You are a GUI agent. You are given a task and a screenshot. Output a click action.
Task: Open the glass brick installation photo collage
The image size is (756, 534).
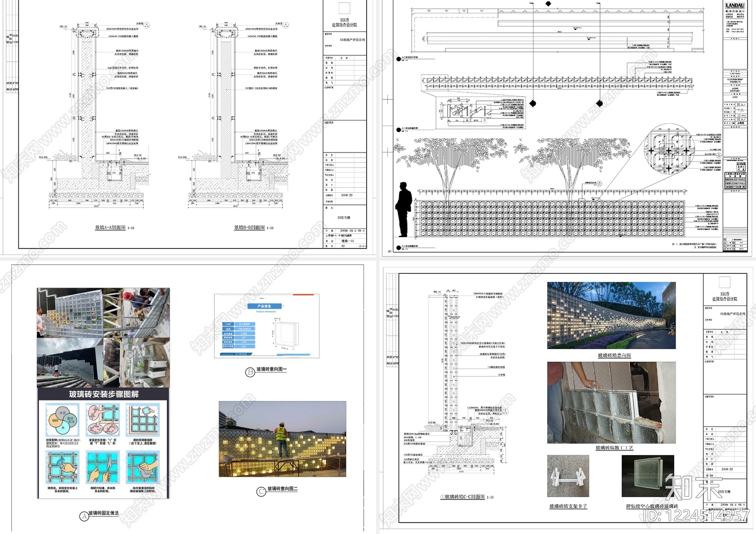tap(103, 338)
